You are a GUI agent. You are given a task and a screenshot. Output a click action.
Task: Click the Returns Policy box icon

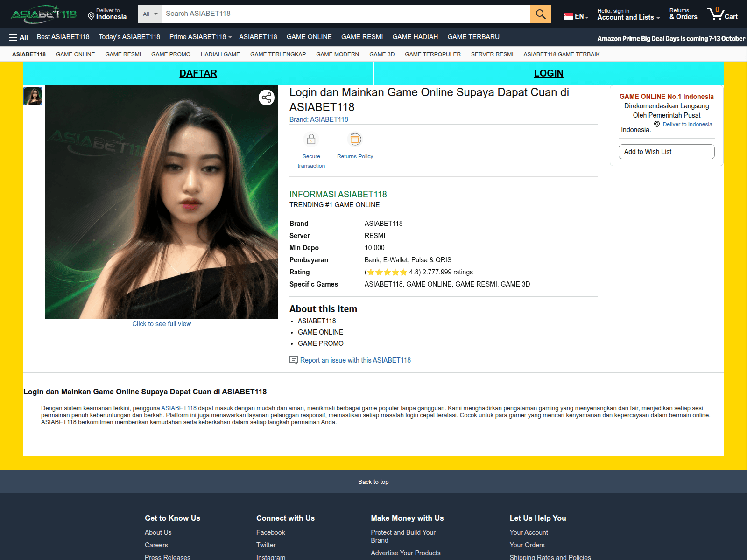[355, 139]
